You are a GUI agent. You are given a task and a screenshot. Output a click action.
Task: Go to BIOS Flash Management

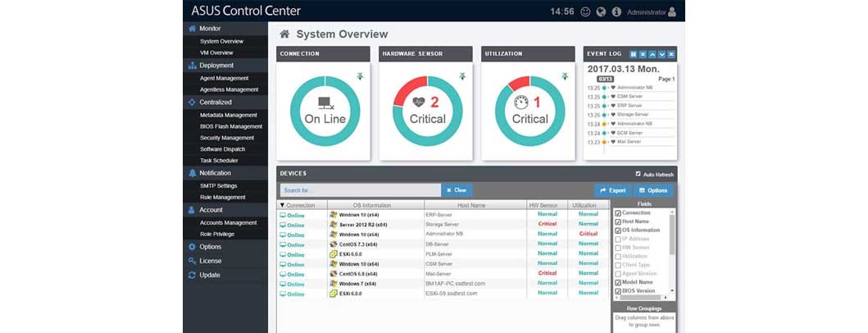(x=231, y=126)
